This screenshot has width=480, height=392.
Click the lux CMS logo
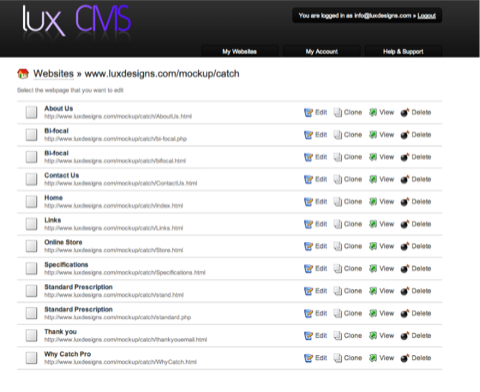pos(77,21)
